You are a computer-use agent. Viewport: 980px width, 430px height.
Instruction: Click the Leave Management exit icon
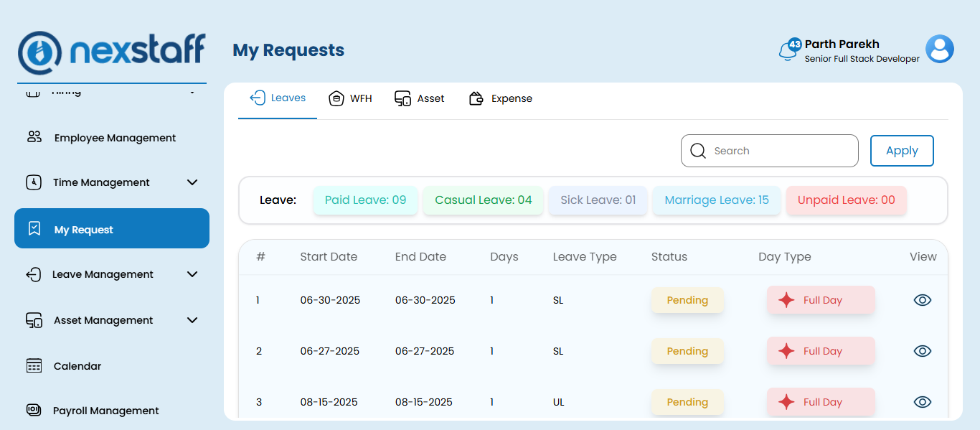[x=33, y=274]
